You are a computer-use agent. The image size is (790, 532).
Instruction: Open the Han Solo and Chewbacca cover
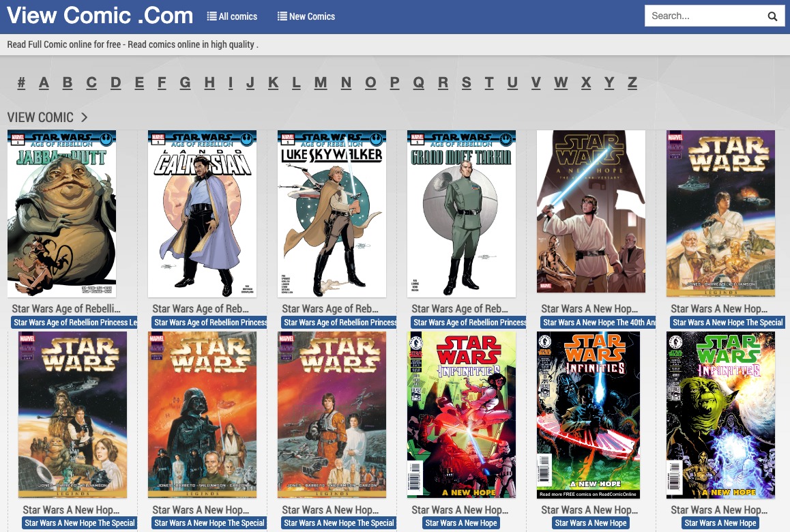click(72, 415)
